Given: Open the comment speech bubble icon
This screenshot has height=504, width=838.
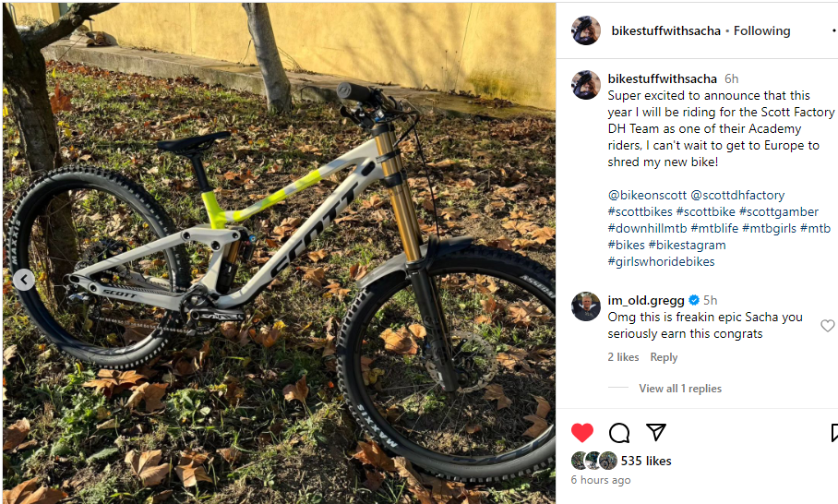Looking at the screenshot, I should tap(619, 433).
